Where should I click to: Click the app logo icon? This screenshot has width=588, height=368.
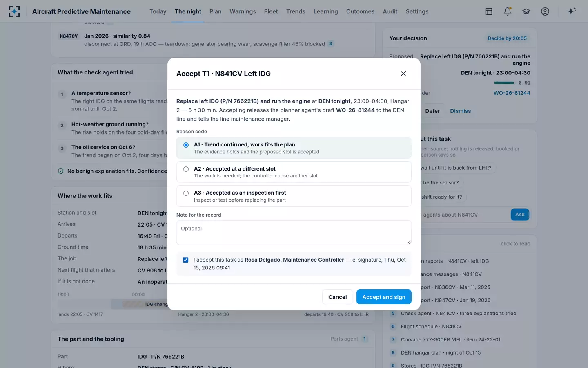[14, 11]
